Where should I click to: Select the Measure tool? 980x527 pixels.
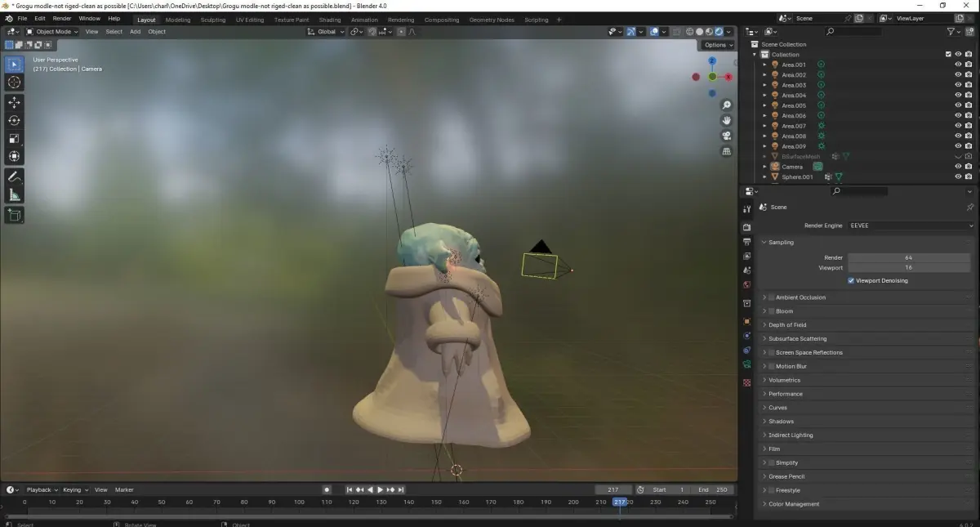coord(15,194)
